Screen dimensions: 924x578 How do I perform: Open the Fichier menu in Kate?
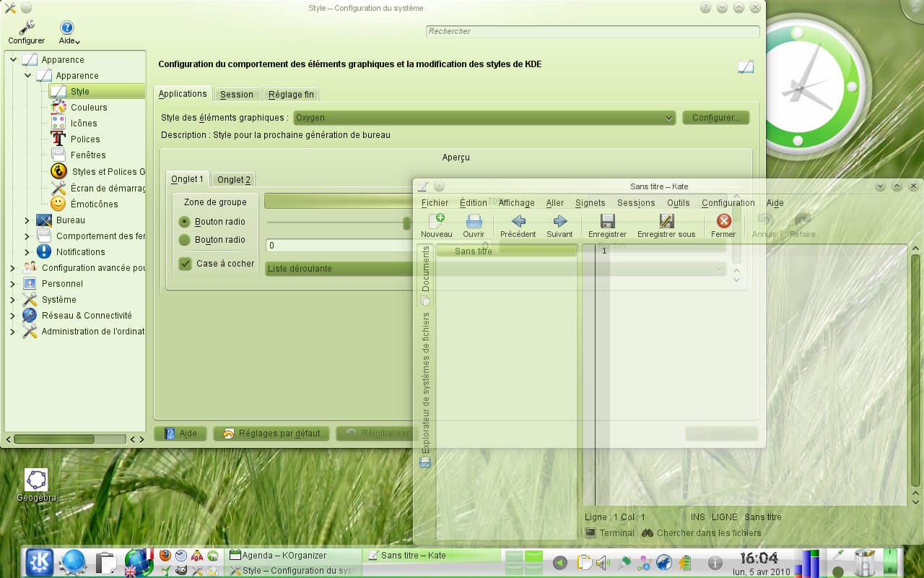point(435,203)
